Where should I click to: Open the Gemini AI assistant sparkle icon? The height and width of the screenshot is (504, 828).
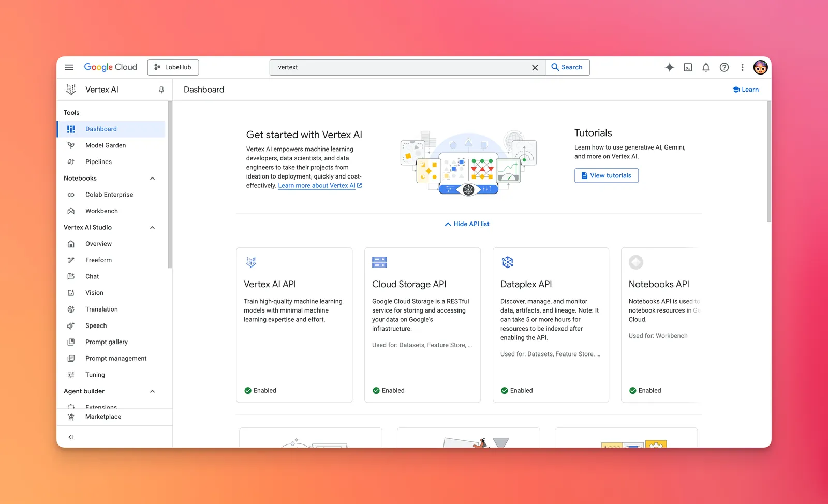[x=669, y=67]
